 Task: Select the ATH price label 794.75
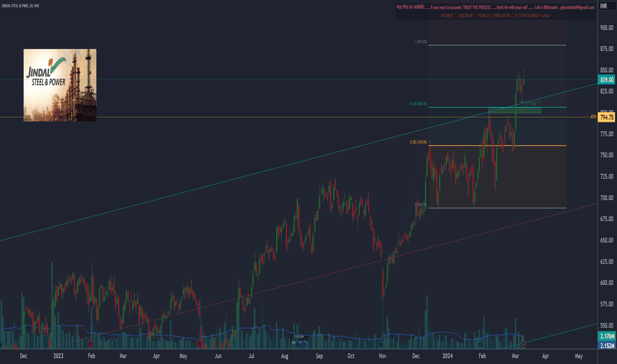pos(606,117)
